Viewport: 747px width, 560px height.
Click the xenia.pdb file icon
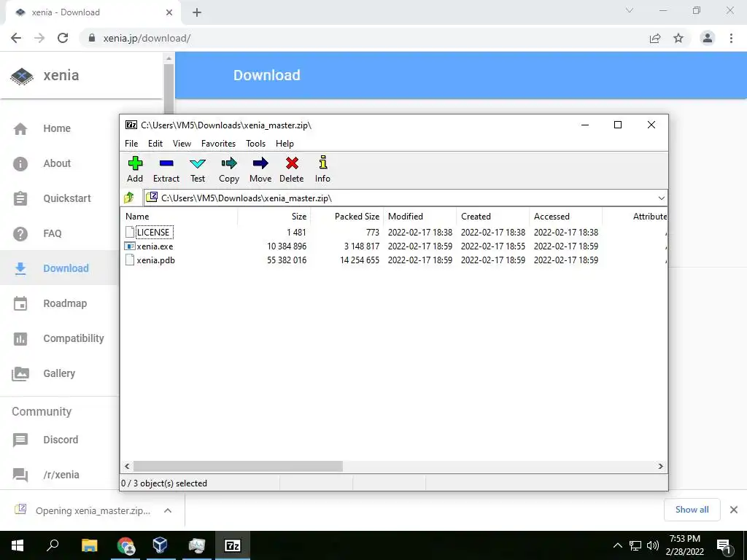130,260
